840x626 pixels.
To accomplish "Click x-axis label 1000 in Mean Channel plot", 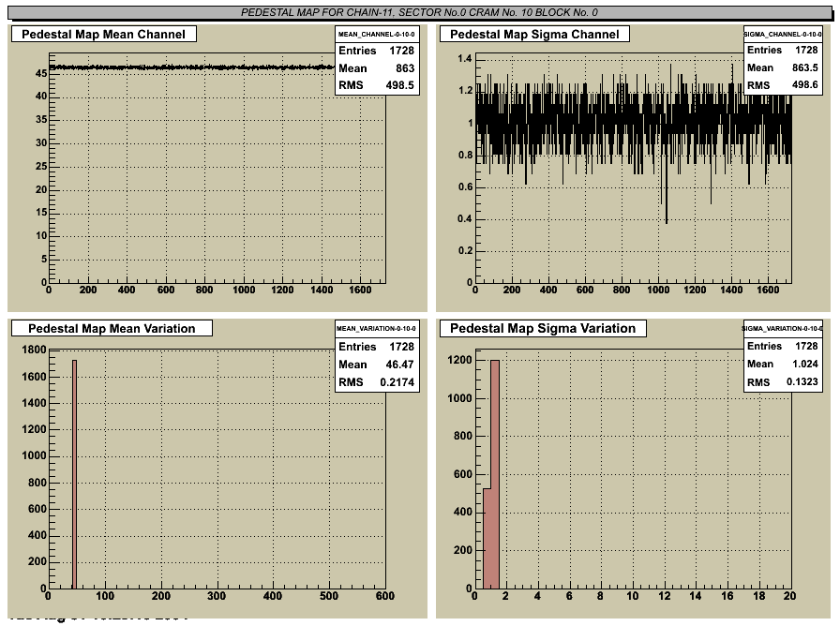I will pyautogui.click(x=244, y=290).
